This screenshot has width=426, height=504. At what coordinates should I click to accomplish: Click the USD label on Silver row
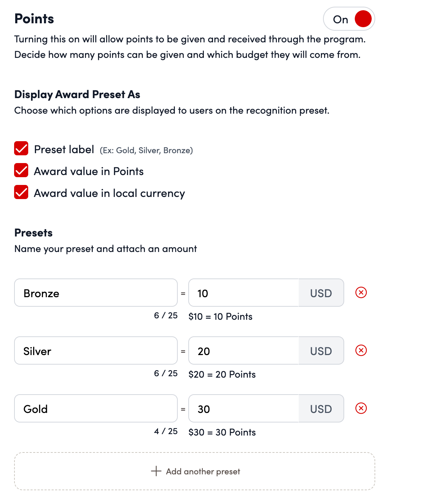(x=321, y=351)
